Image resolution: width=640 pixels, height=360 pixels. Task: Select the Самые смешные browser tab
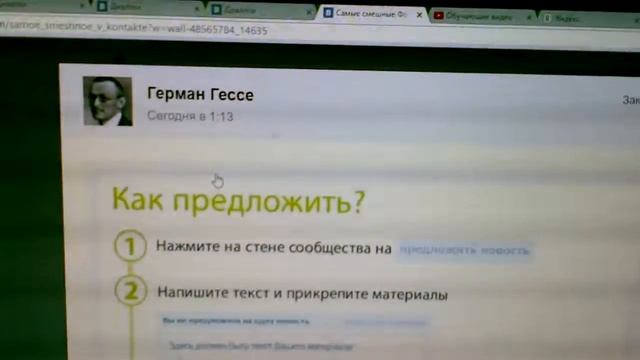click(371, 14)
